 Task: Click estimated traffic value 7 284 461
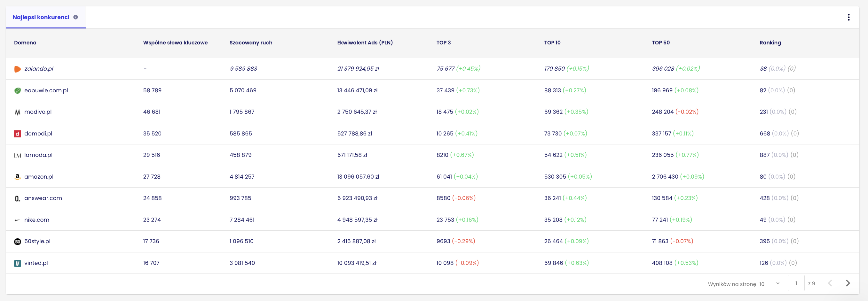tap(242, 220)
